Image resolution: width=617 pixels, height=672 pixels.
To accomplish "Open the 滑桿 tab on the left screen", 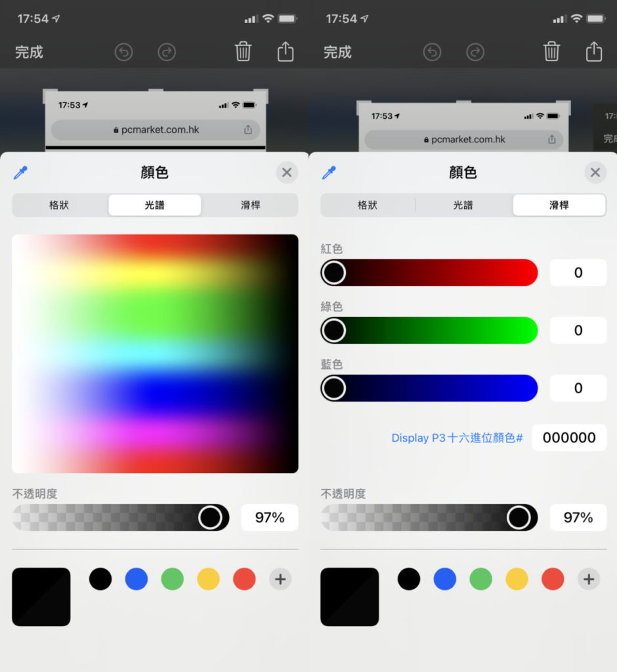I will (250, 205).
